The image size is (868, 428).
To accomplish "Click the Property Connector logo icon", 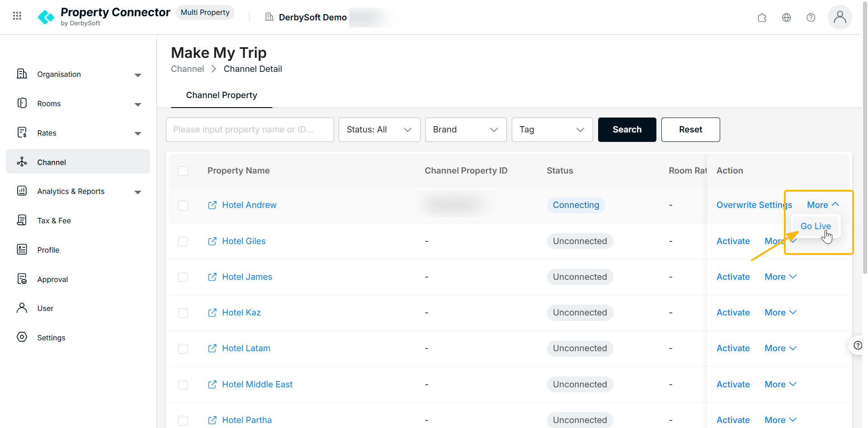I will point(46,17).
